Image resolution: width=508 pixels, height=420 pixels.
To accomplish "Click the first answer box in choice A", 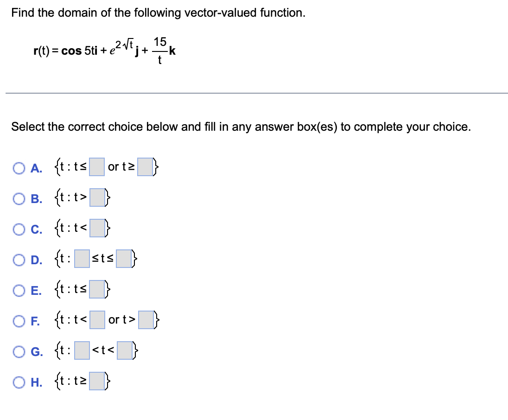I will (x=97, y=167).
